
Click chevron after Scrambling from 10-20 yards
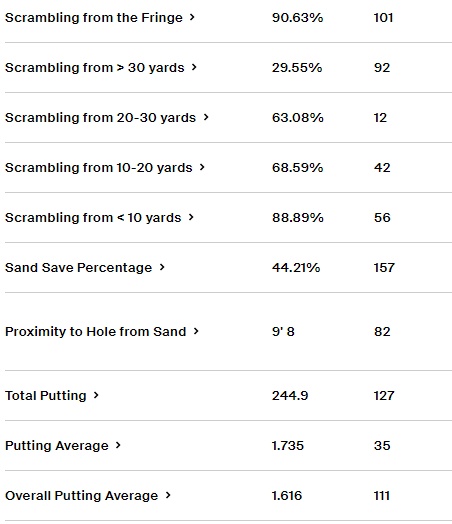click(x=202, y=167)
